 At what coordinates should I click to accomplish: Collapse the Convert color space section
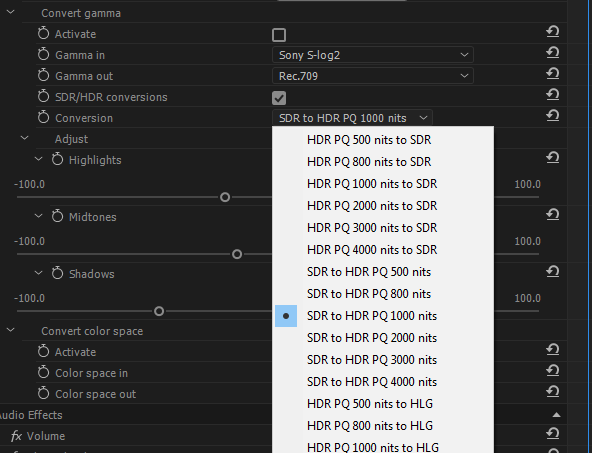11,330
